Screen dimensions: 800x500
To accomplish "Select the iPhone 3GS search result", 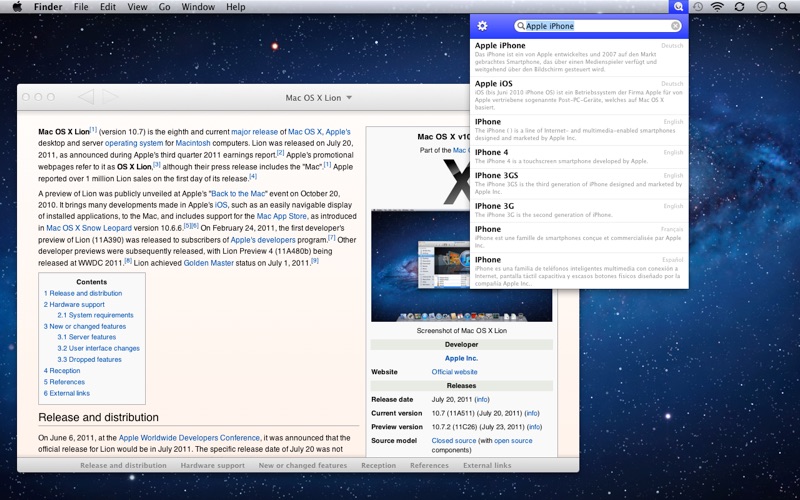I will point(578,184).
